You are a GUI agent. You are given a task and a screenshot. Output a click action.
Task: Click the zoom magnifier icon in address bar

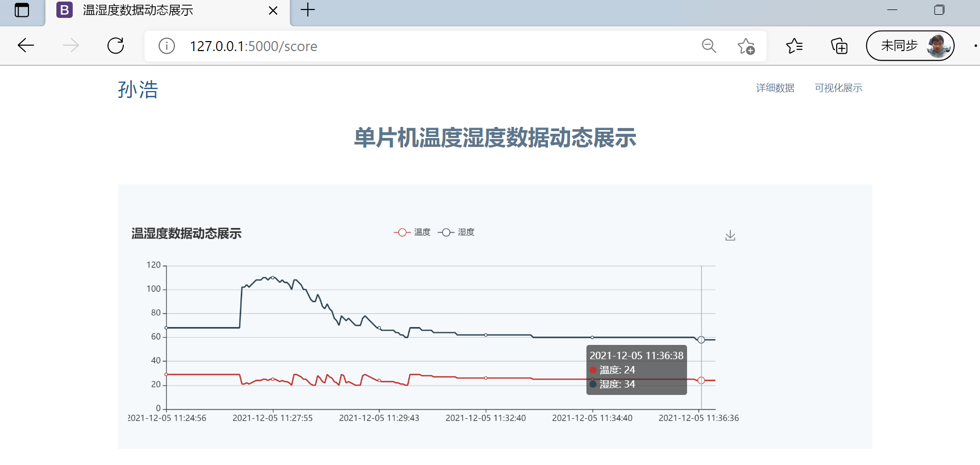709,46
